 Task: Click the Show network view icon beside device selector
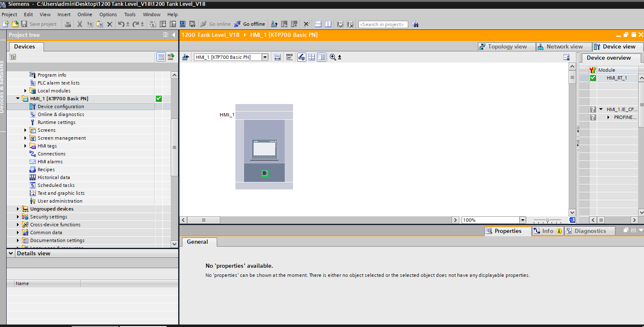pyautogui.click(x=185, y=57)
